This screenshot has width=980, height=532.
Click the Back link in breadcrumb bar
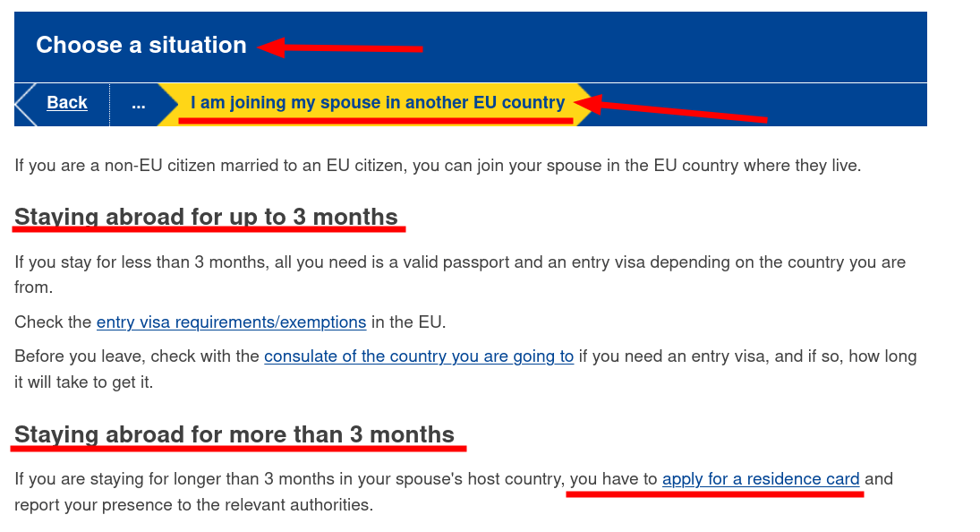[x=67, y=103]
